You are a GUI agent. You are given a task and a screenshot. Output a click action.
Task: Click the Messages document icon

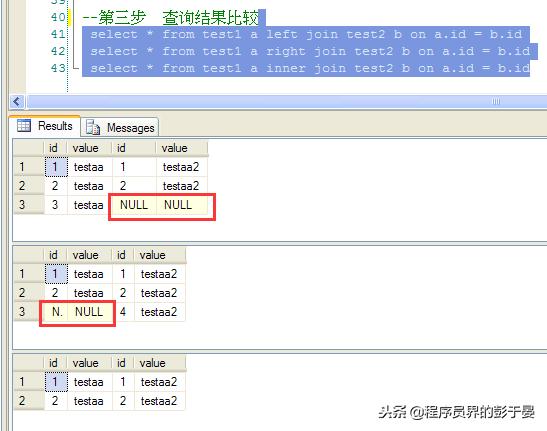[x=93, y=127]
